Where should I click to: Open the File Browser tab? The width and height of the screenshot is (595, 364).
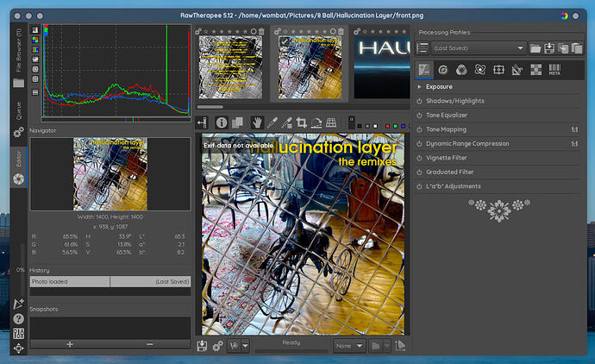coord(19,57)
